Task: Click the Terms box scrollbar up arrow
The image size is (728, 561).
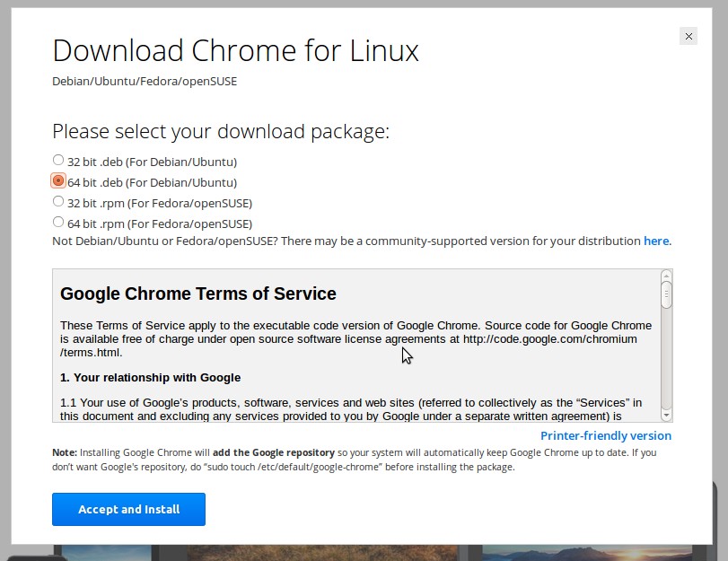Action: (666, 276)
